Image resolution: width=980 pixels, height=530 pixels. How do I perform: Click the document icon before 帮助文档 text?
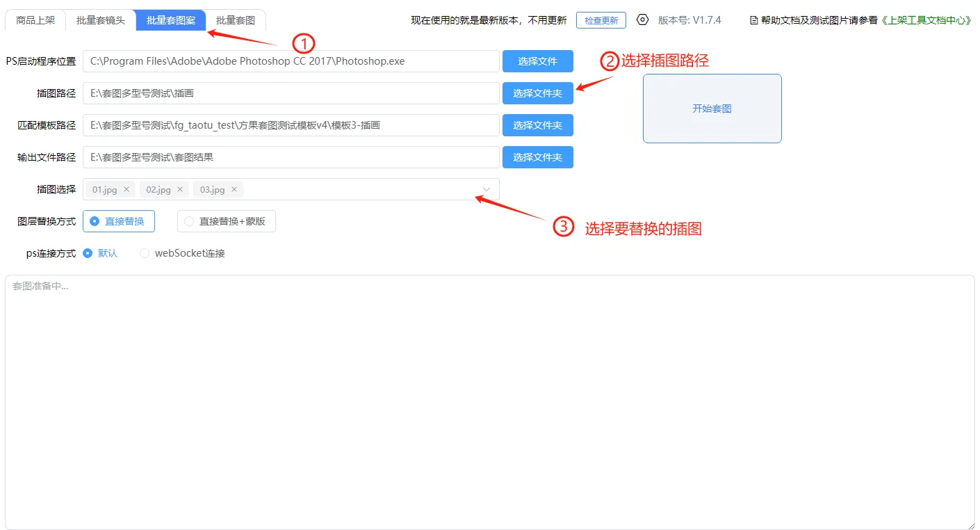pyautogui.click(x=754, y=20)
